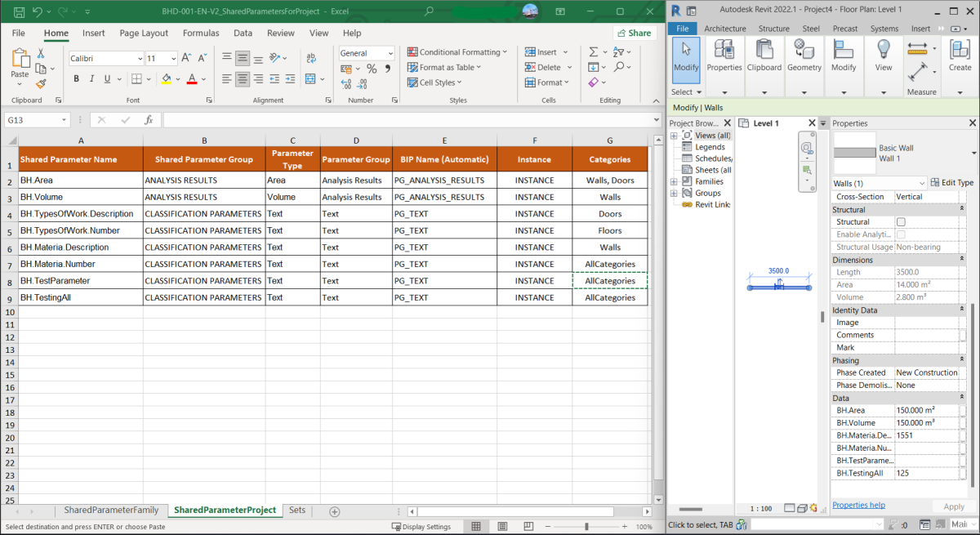Switch to the SharedParameterFamily sheet tab
This screenshot has height=535, width=980.
[111, 510]
